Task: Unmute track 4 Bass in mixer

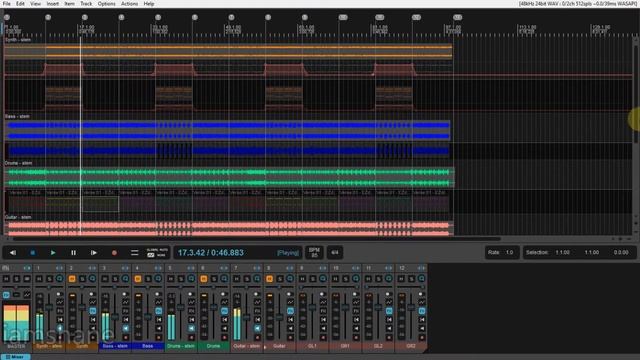Action: coord(138,279)
